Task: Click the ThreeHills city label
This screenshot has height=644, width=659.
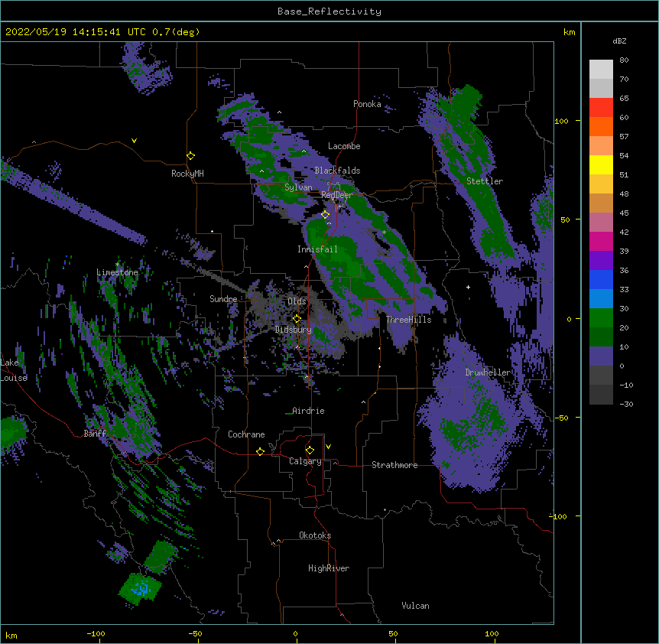Action: point(408,320)
